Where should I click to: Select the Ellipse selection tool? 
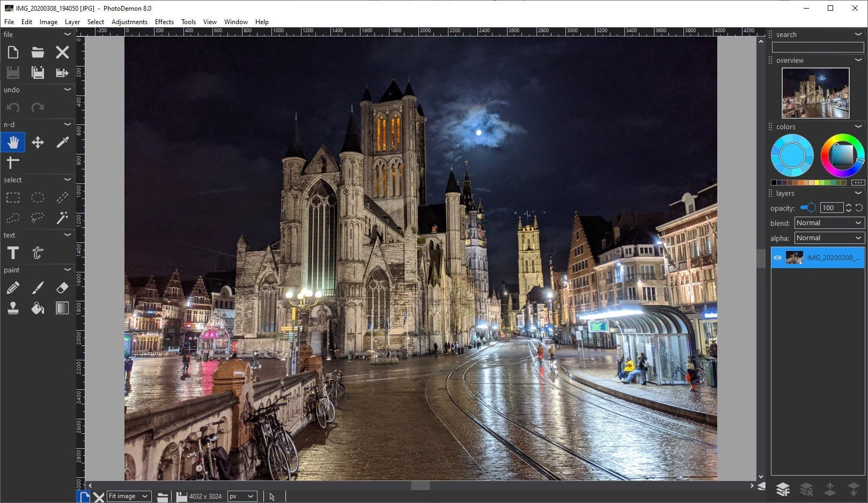tap(38, 198)
